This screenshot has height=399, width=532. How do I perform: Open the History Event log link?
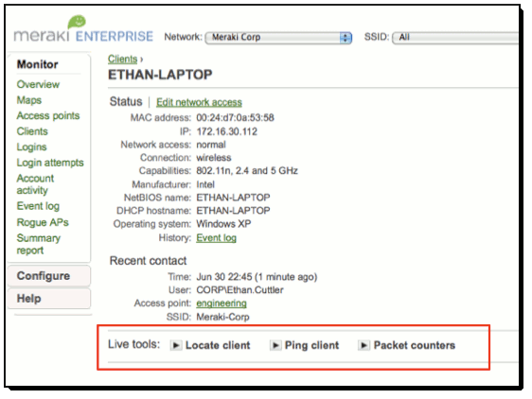(217, 238)
